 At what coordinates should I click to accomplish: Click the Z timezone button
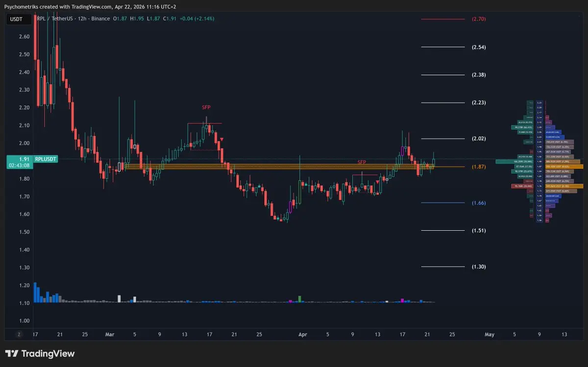19,334
